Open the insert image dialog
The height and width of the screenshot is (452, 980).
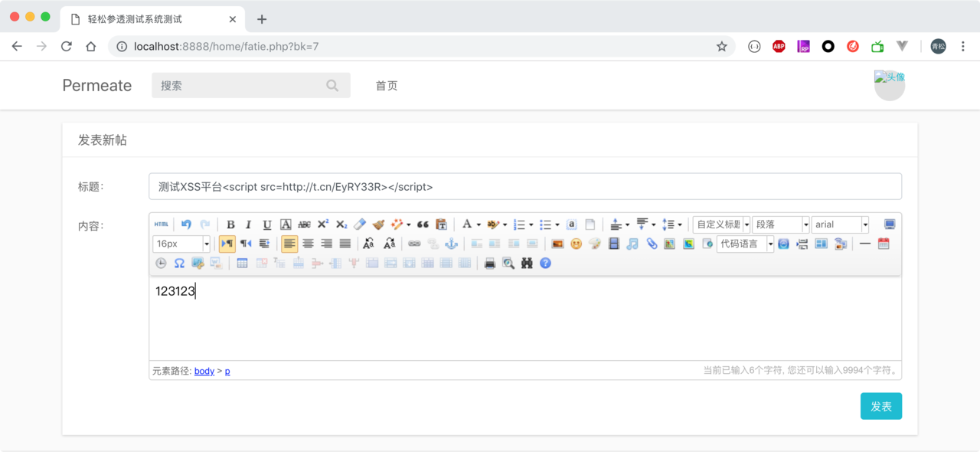pos(557,244)
